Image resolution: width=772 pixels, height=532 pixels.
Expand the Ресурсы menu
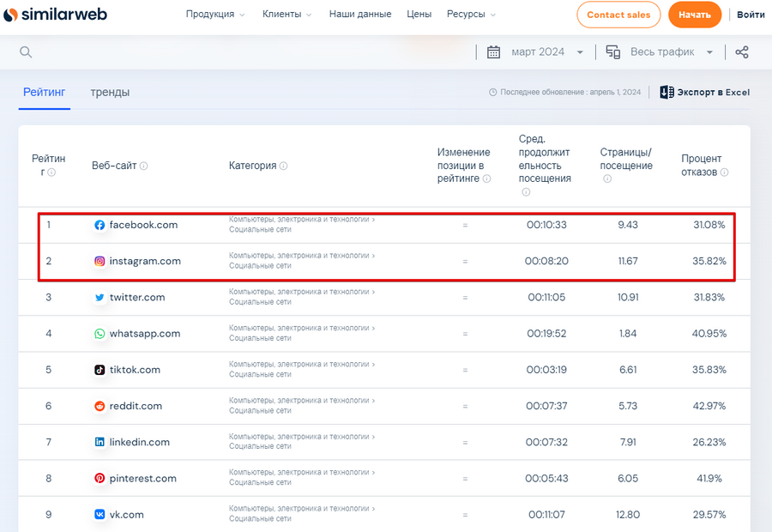click(471, 15)
